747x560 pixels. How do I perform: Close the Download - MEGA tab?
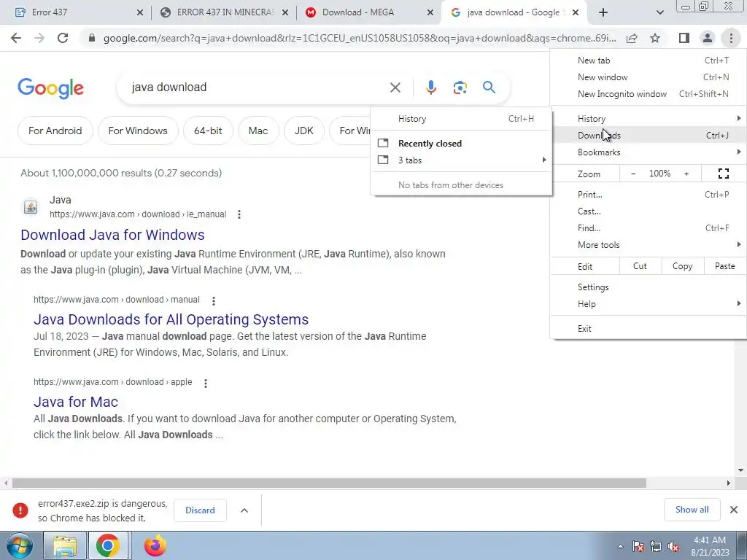(x=430, y=13)
